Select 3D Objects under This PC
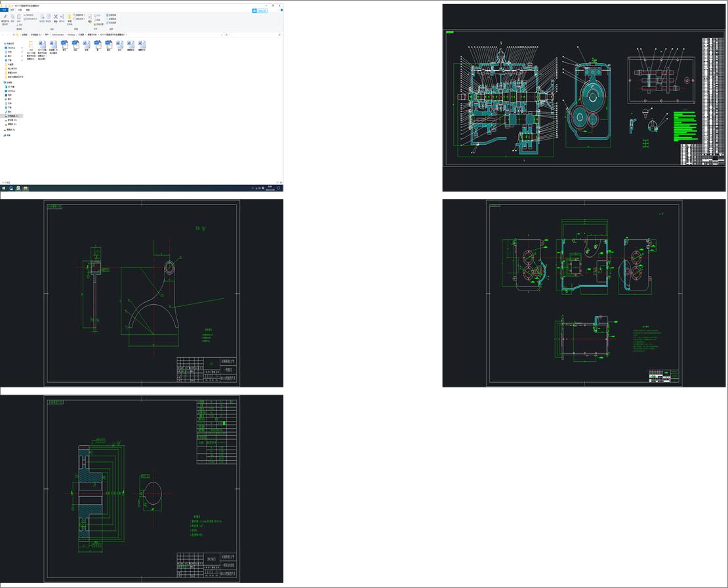728x588 pixels. coord(10,87)
